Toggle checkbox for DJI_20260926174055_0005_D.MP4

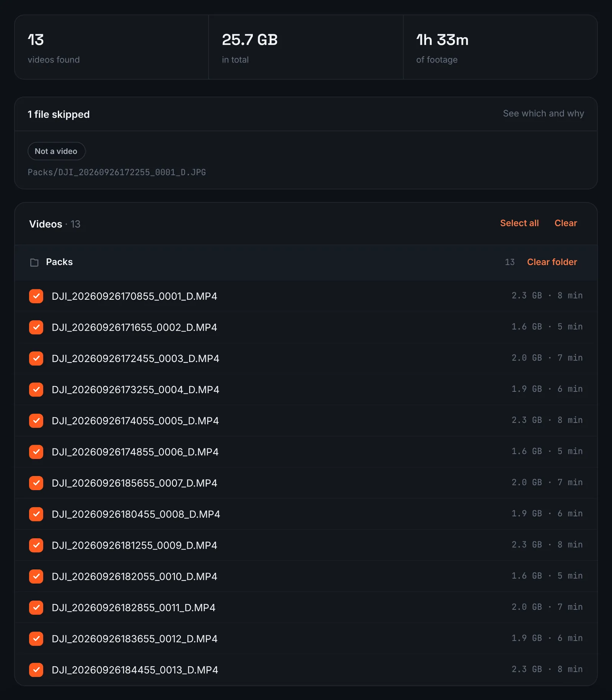click(x=36, y=421)
